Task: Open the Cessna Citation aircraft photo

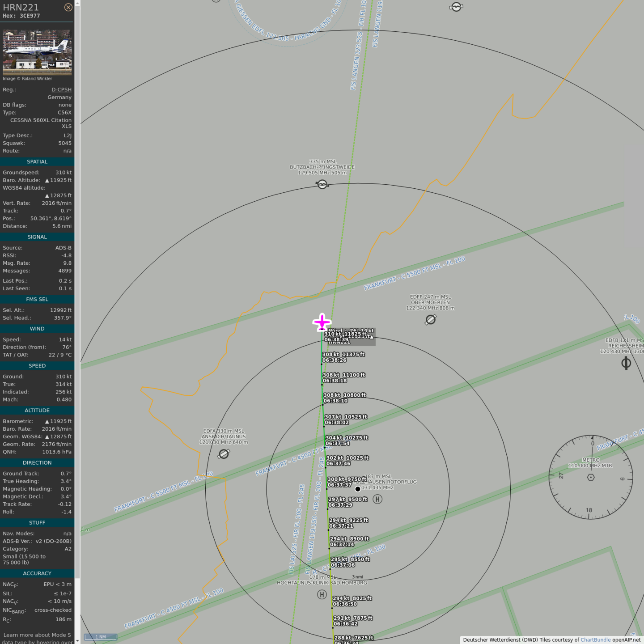Action: click(x=37, y=52)
